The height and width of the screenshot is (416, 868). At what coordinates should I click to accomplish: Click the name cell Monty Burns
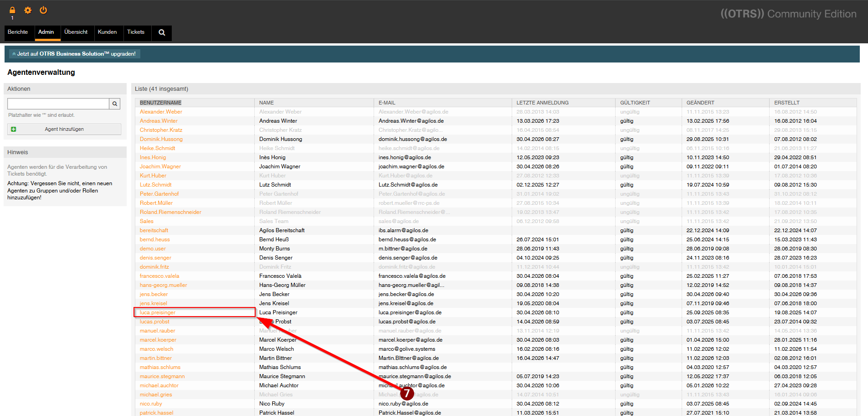pos(274,249)
